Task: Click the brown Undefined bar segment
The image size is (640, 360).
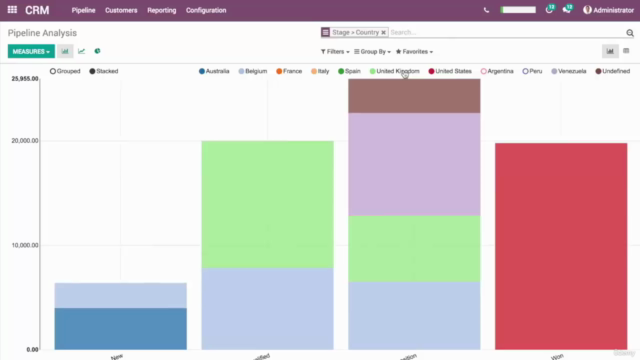Action: [414, 96]
